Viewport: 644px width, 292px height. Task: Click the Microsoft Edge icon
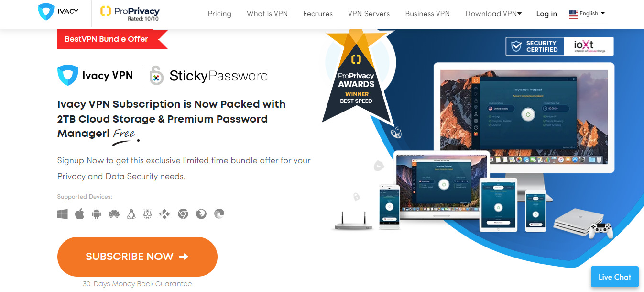219,214
